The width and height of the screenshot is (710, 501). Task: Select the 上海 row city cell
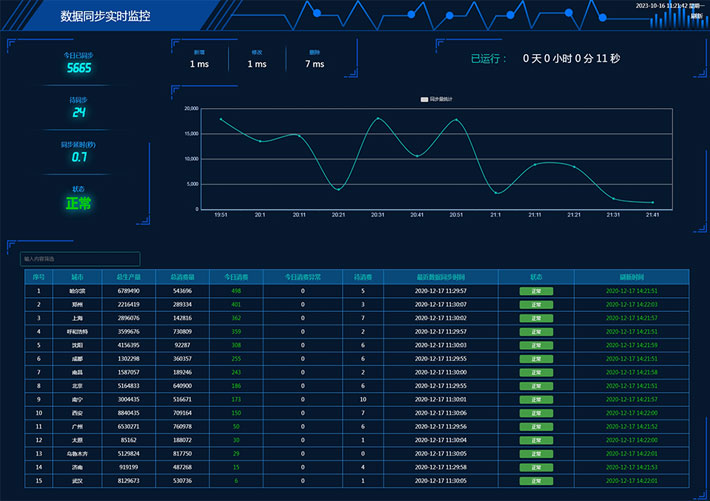pyautogui.click(x=77, y=317)
